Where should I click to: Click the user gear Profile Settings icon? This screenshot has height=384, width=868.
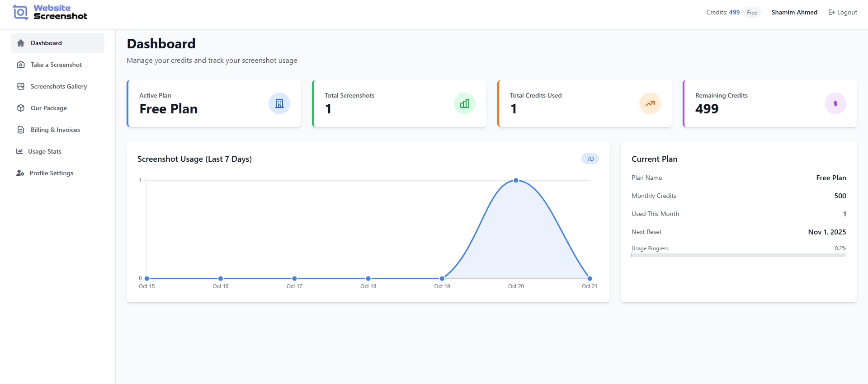20,173
